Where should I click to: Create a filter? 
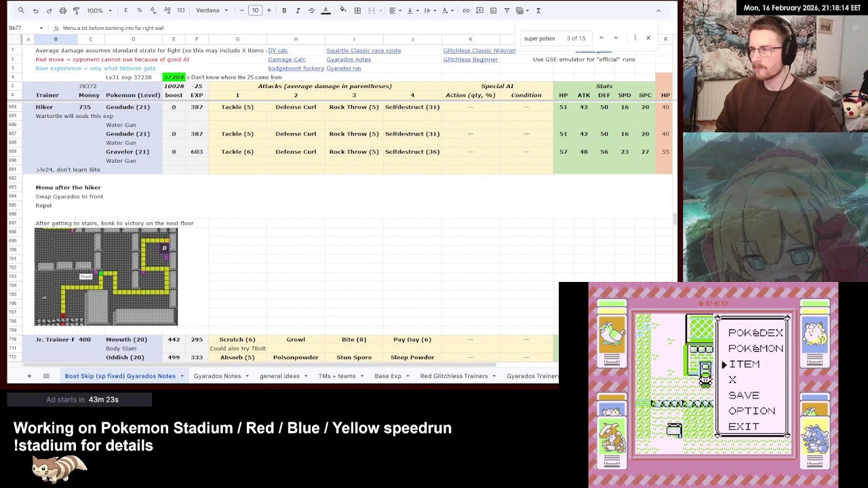507,11
